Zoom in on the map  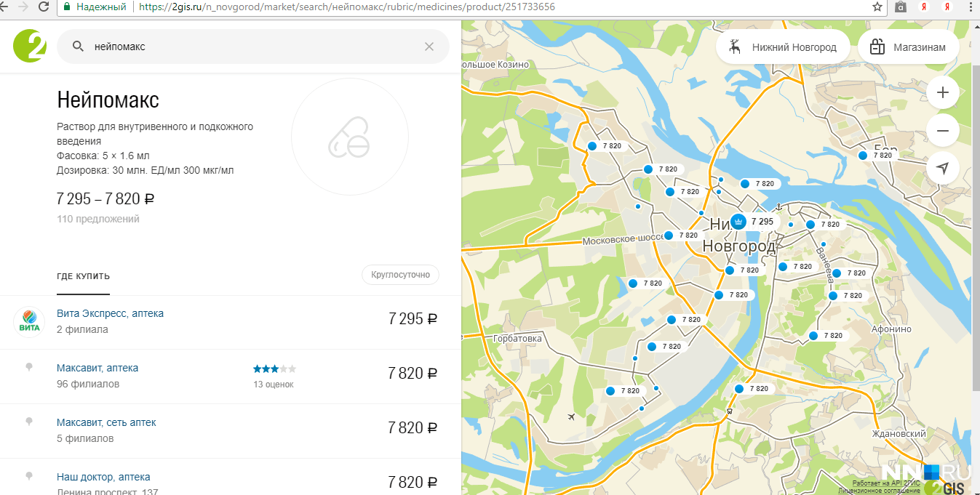pyautogui.click(x=943, y=92)
